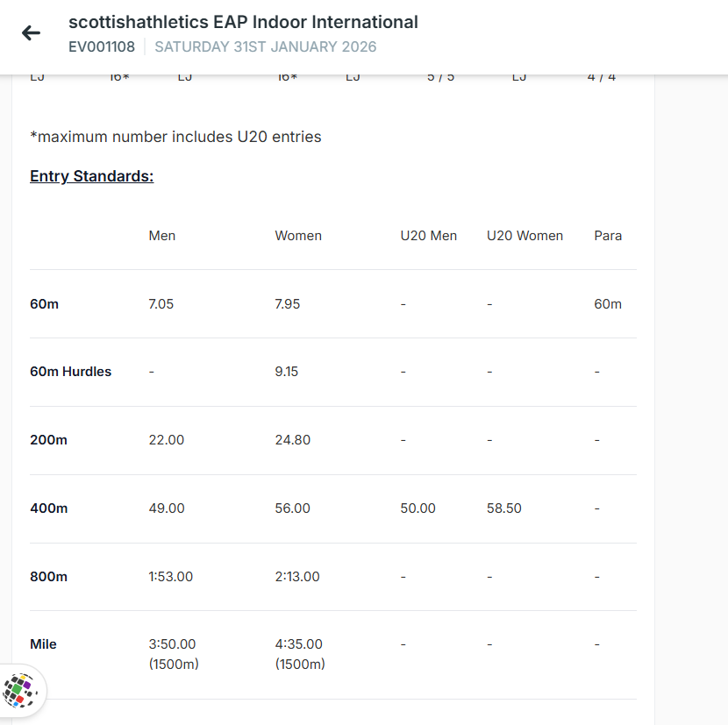This screenshot has width=728, height=725.
Task: Select the Men's Mile standard 3:50.00
Action: pyautogui.click(x=173, y=644)
